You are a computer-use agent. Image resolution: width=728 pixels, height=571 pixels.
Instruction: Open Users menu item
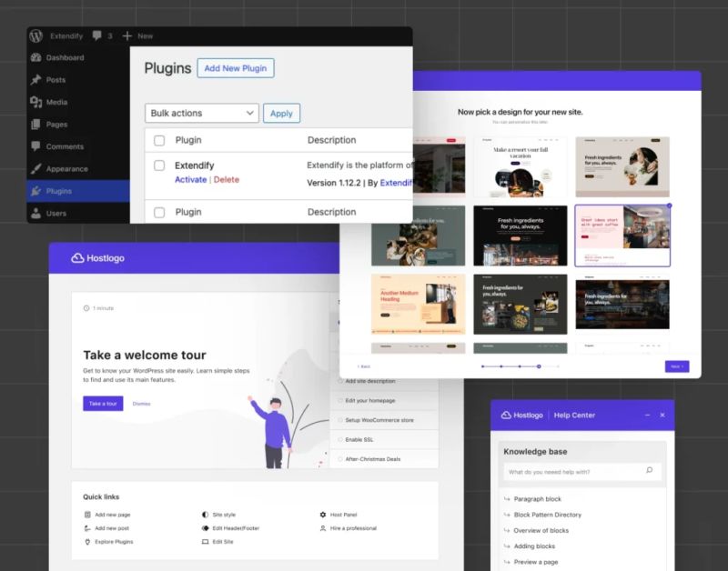tap(78, 214)
